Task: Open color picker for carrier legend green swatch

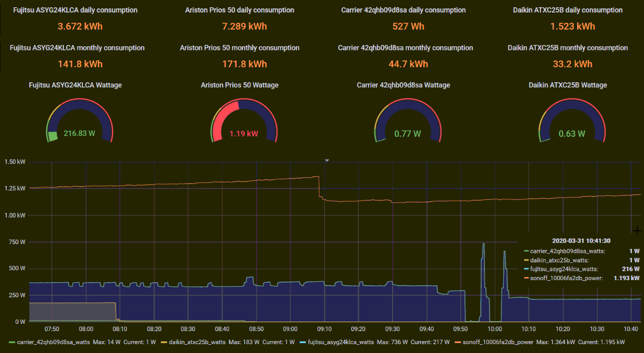Action: pyautogui.click(x=12, y=343)
